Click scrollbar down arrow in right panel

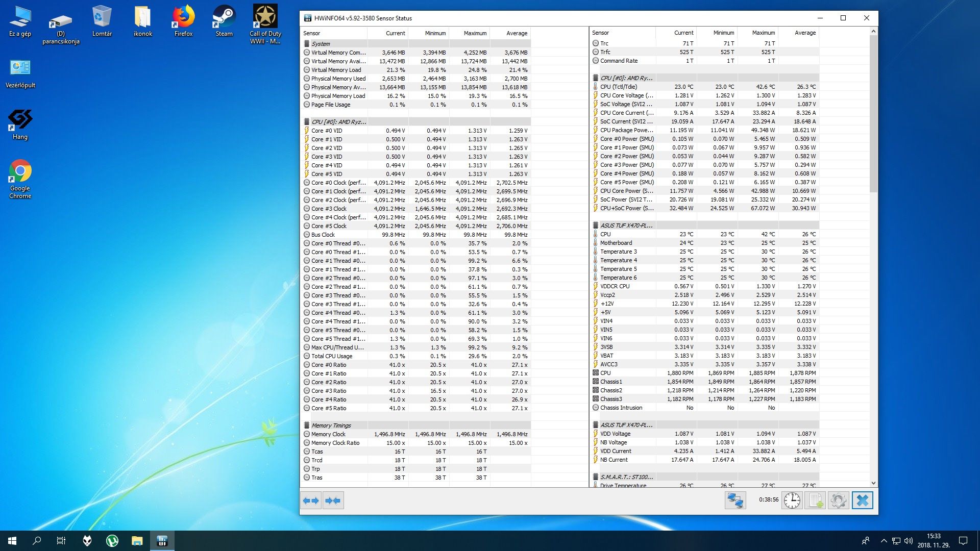click(x=873, y=483)
